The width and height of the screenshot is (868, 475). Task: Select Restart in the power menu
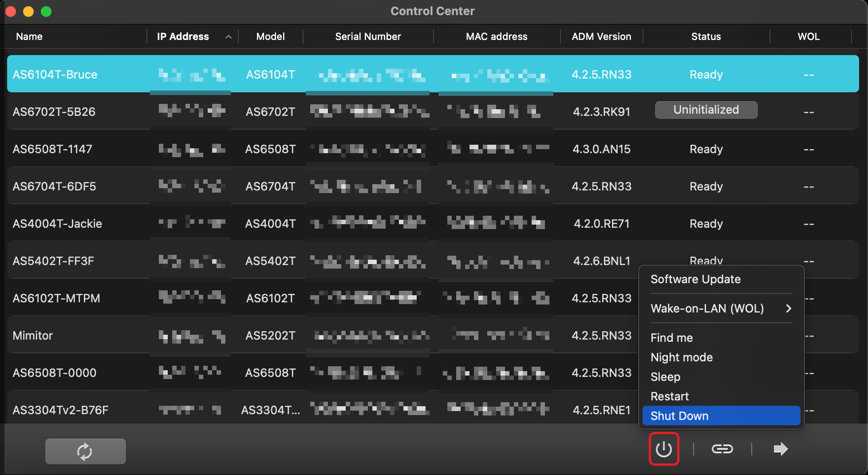[x=670, y=396]
